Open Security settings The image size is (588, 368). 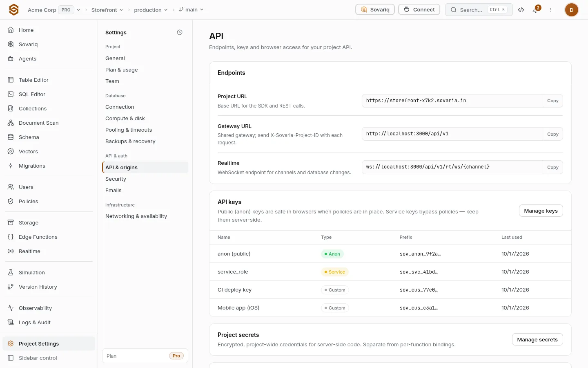[145, 179]
